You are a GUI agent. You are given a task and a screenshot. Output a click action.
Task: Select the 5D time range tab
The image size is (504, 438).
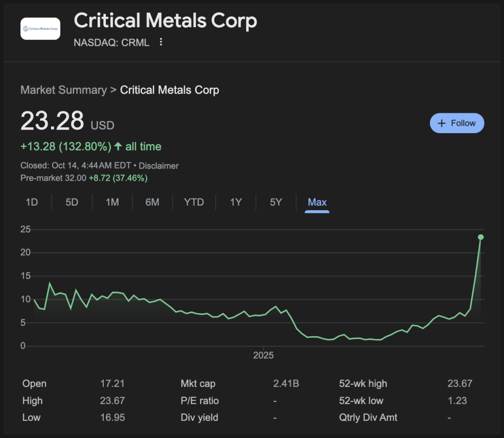pos(71,202)
